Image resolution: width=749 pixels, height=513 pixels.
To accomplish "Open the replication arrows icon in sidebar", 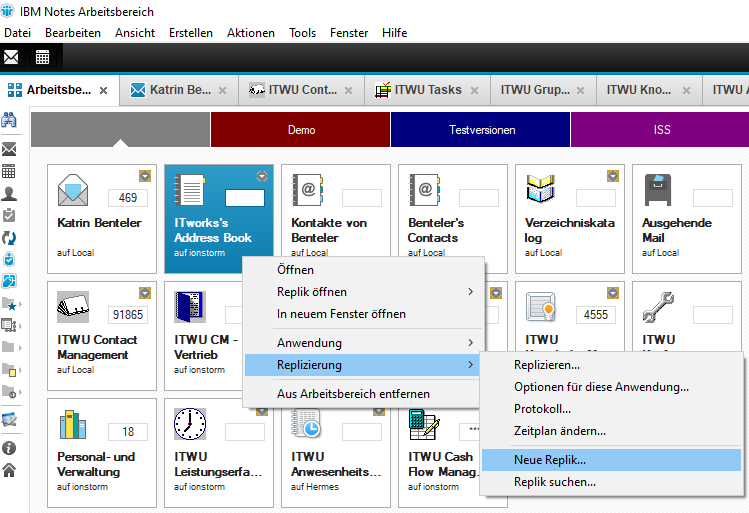I will [x=9, y=237].
